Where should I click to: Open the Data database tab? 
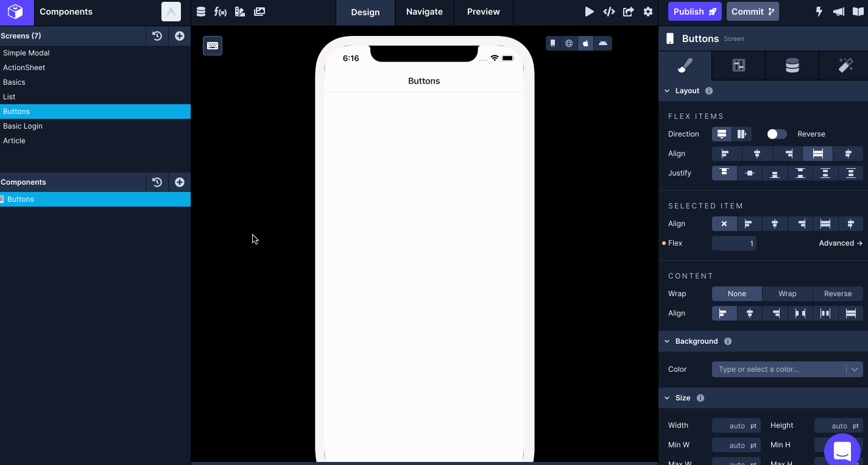point(792,65)
